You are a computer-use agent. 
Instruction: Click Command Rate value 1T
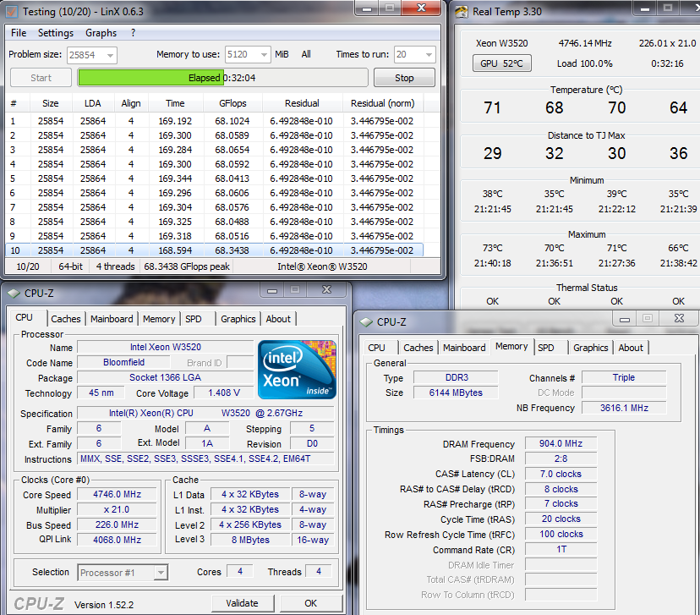[x=561, y=549]
